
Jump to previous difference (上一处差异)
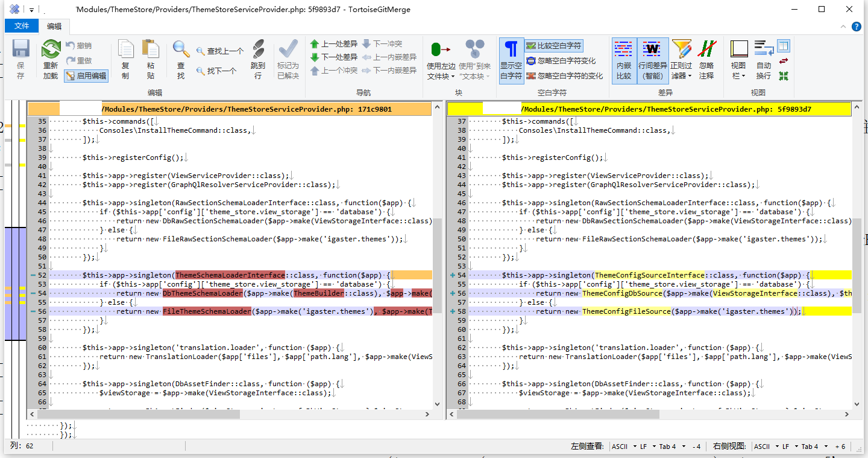point(334,44)
